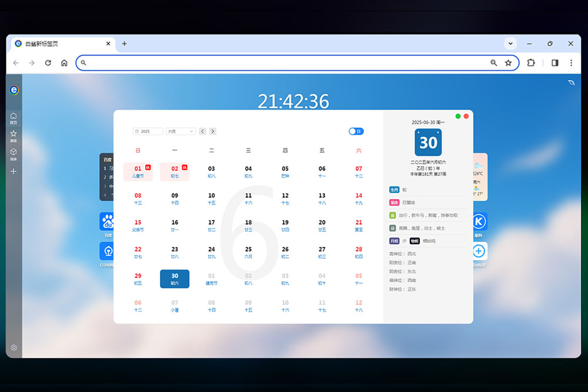The image size is (588, 392).
Task: Toggle the browser side panel icon
Action: click(x=554, y=63)
